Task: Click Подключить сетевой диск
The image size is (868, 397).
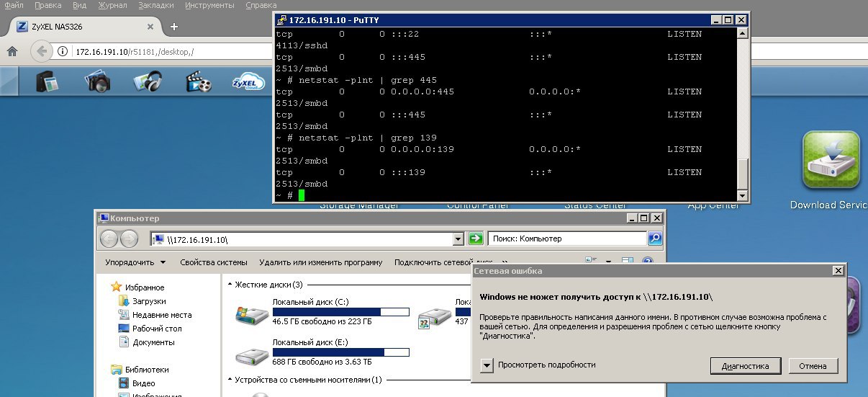Action: click(x=443, y=262)
